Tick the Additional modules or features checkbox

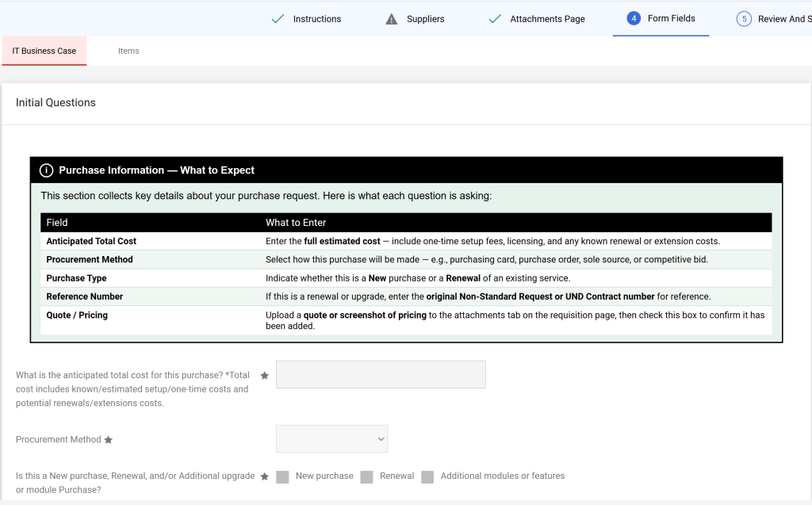coord(427,477)
